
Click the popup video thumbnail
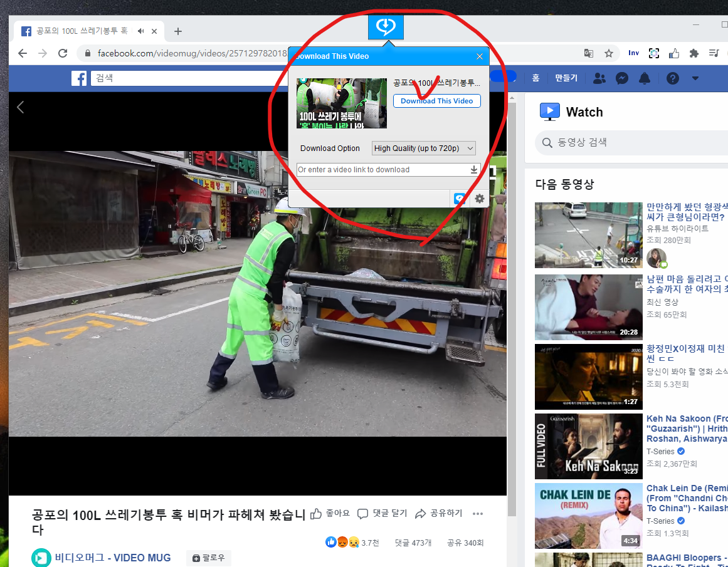click(x=341, y=103)
